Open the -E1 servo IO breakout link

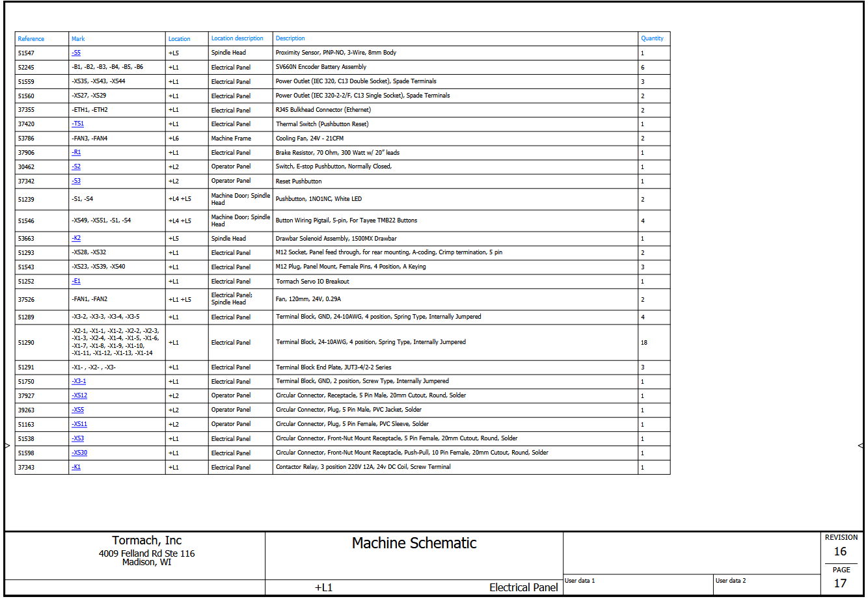[x=76, y=281]
